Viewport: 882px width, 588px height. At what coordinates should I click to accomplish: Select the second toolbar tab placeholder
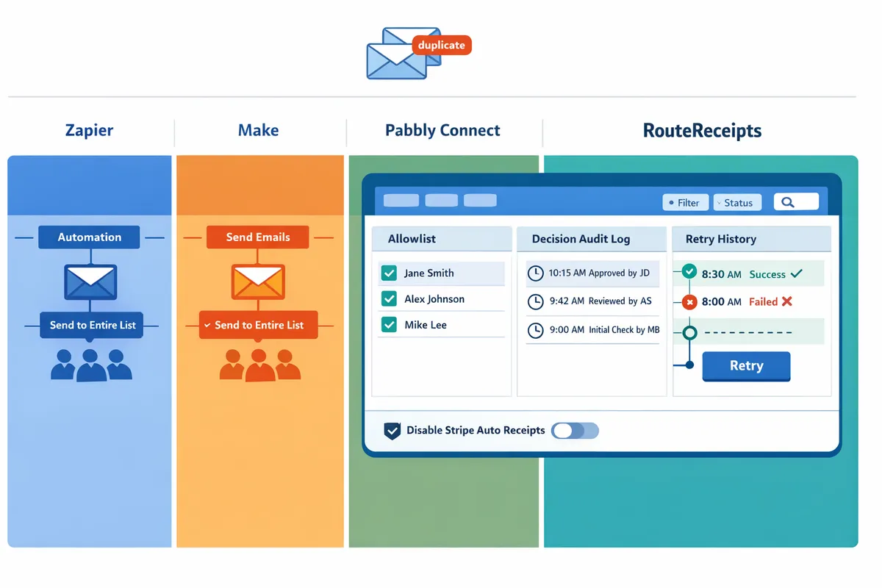coord(442,200)
